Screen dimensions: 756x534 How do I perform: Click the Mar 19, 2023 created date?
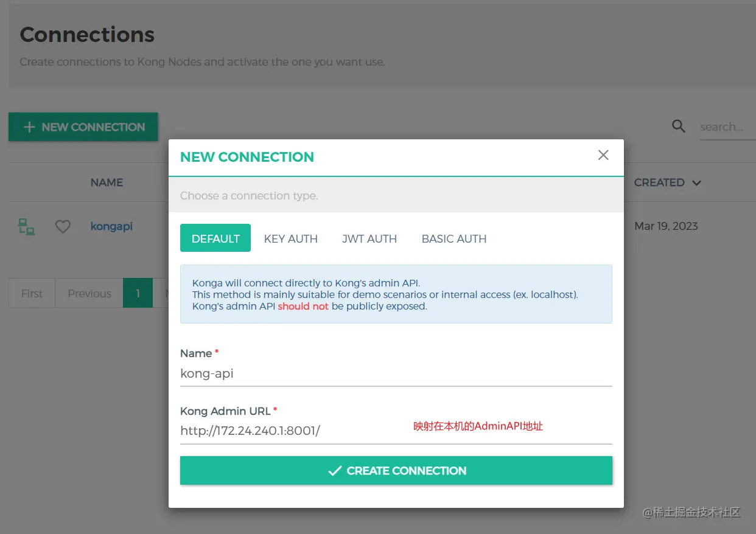[x=666, y=226]
